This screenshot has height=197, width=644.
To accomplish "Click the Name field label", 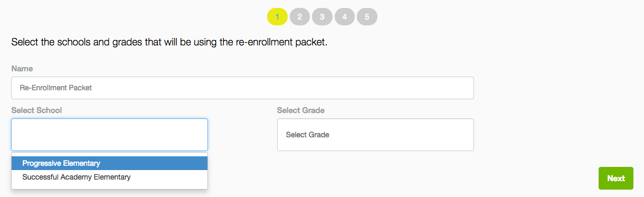I will 22,69.
